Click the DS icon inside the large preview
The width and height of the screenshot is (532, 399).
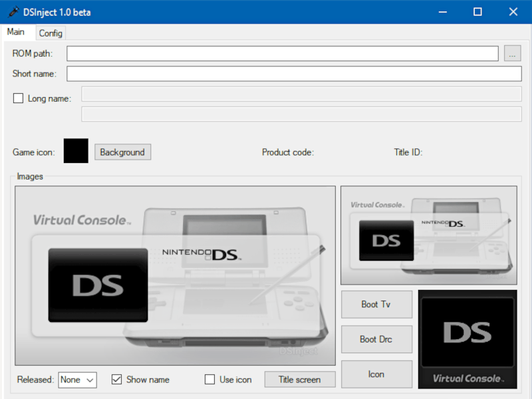pos(98,285)
